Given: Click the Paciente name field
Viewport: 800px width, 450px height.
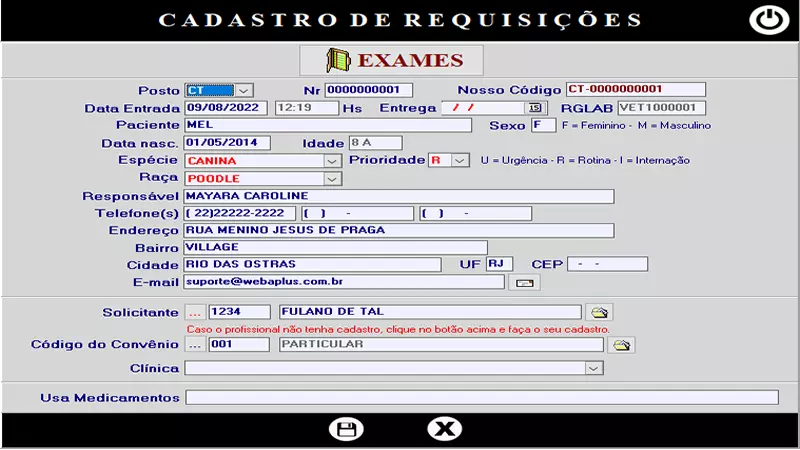Looking at the screenshot, I should click(x=327, y=125).
